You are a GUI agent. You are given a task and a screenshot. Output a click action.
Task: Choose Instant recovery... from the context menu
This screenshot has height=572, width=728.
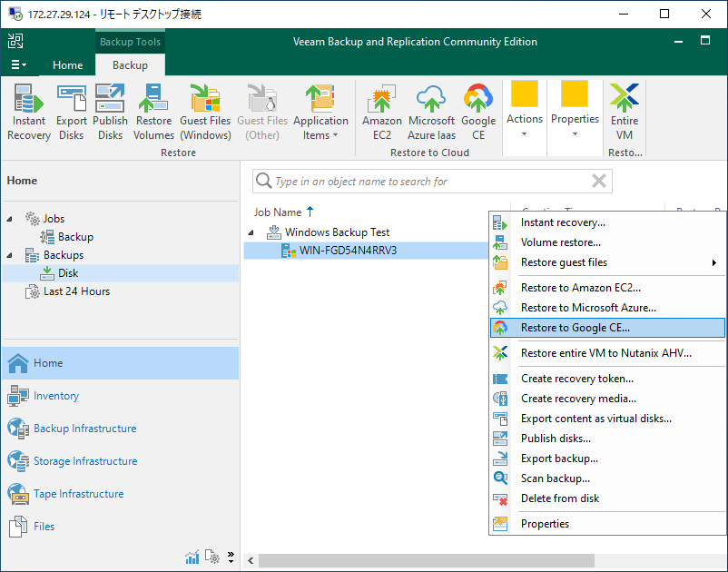point(607,222)
